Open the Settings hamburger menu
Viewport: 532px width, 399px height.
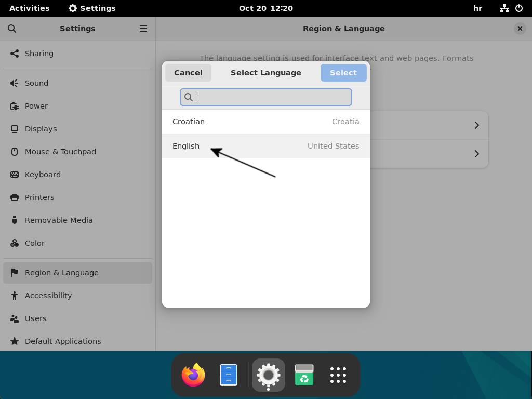(x=143, y=29)
